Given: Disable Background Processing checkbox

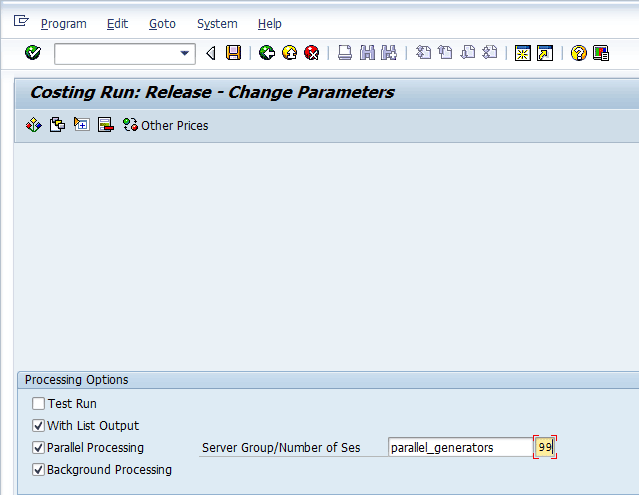Looking at the screenshot, I should click(x=38, y=470).
